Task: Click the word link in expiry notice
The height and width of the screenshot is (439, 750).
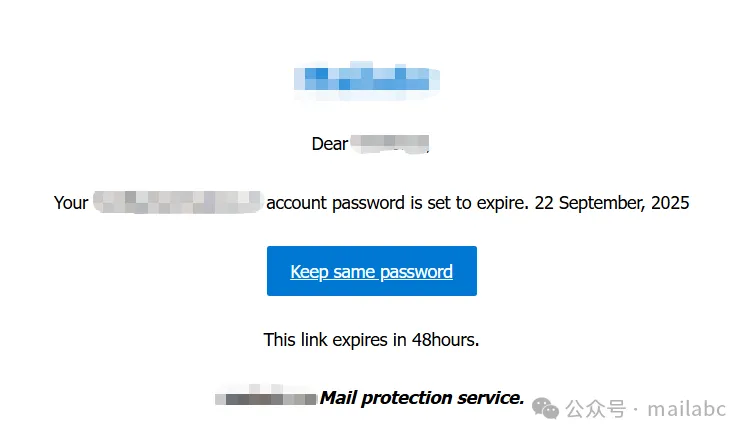Action: coord(315,340)
